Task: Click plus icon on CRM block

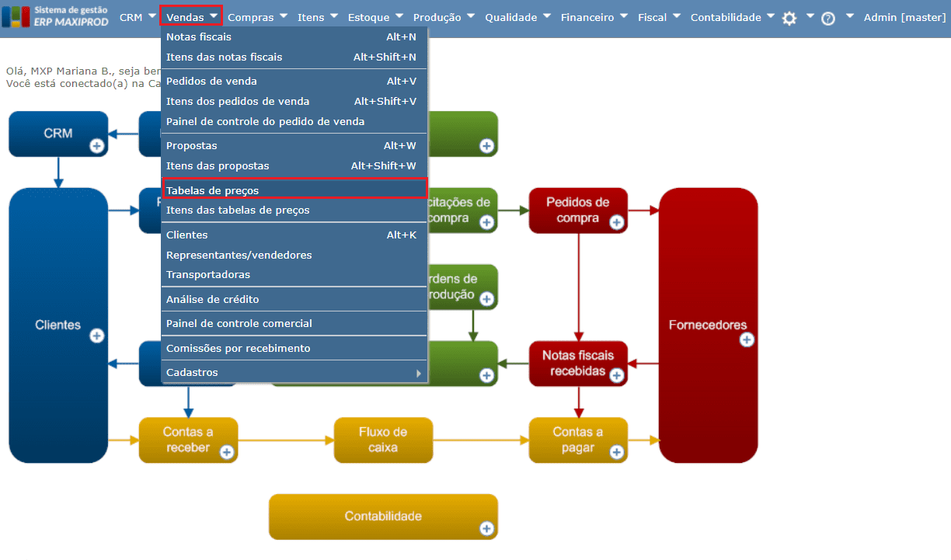Action: (96, 145)
